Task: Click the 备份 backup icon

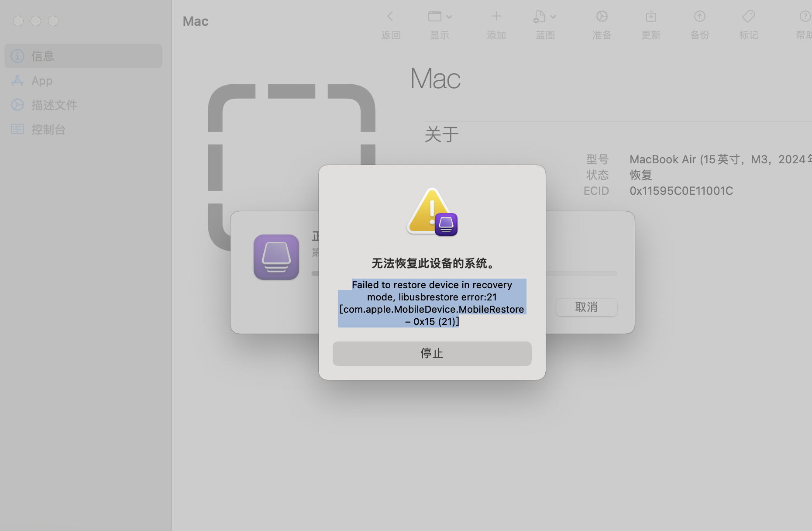Action: pos(700,17)
